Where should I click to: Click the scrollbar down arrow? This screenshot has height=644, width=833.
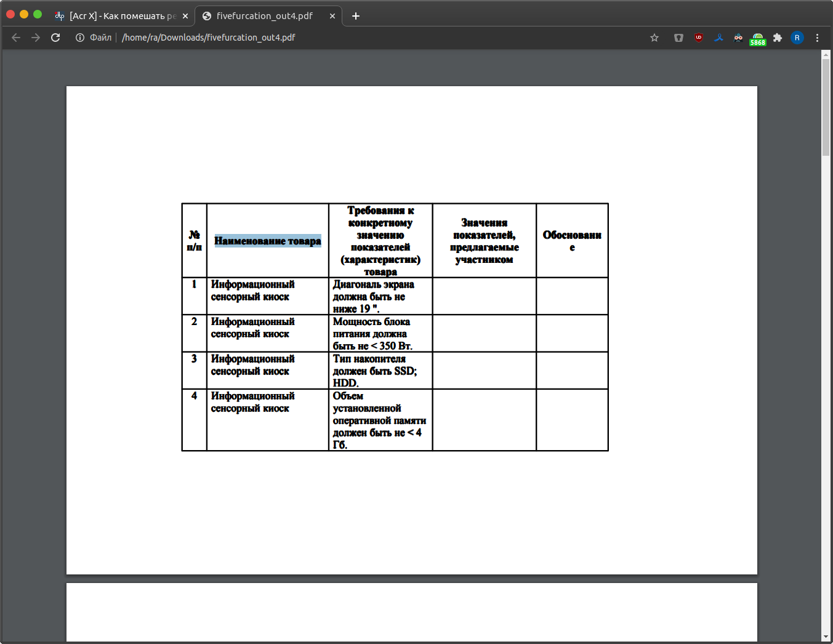826,637
